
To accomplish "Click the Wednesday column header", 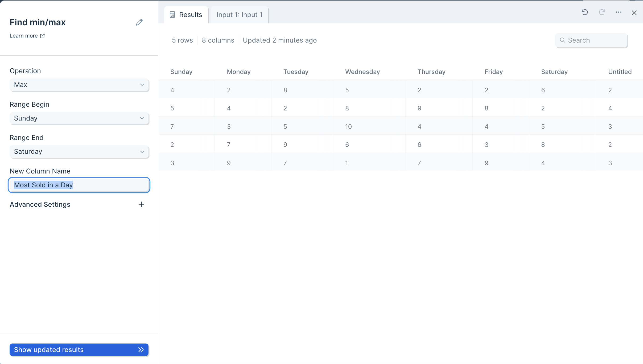I will [x=362, y=72].
